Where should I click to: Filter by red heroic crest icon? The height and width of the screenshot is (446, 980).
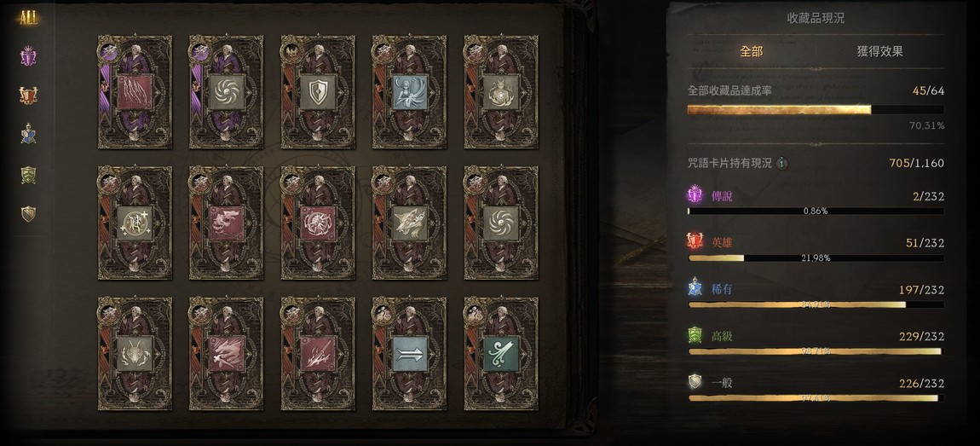pyautogui.click(x=28, y=96)
